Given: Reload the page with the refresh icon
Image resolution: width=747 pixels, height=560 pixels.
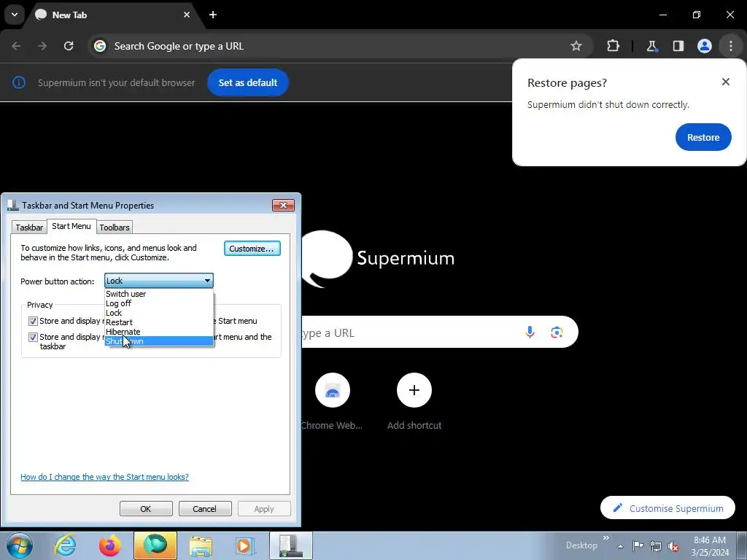Looking at the screenshot, I should 69,46.
